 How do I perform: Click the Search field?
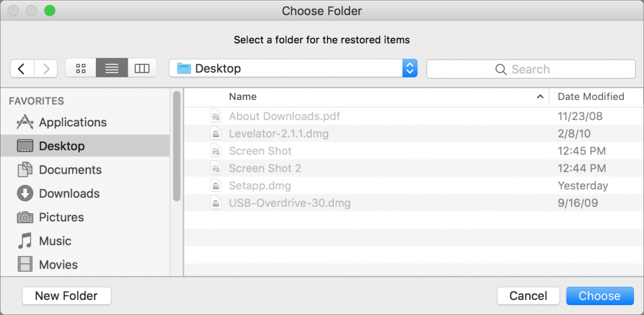pos(531,69)
